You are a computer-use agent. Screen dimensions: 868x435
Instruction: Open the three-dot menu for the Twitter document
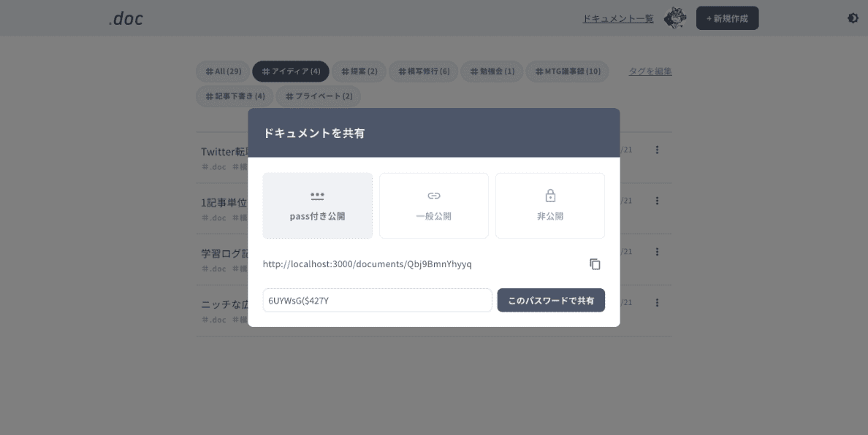(657, 150)
